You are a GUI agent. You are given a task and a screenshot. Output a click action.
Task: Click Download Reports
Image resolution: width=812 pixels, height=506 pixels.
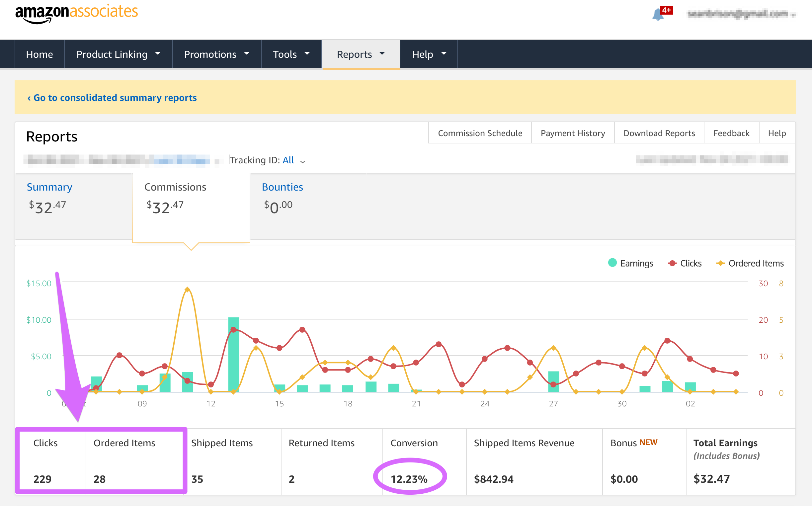[x=659, y=133]
